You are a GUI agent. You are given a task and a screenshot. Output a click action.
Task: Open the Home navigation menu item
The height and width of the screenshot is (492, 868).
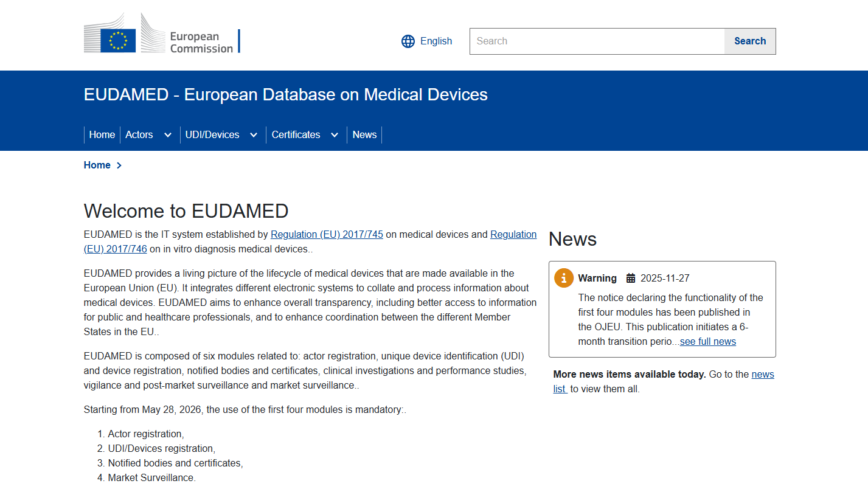102,135
